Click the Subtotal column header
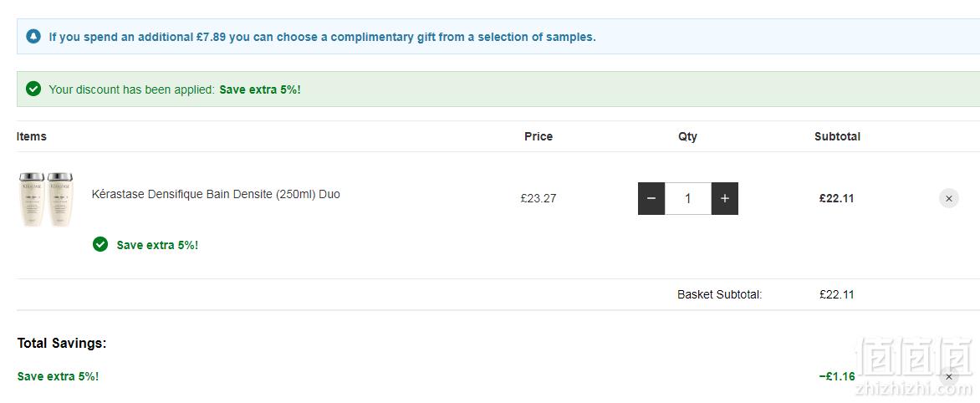 [838, 136]
